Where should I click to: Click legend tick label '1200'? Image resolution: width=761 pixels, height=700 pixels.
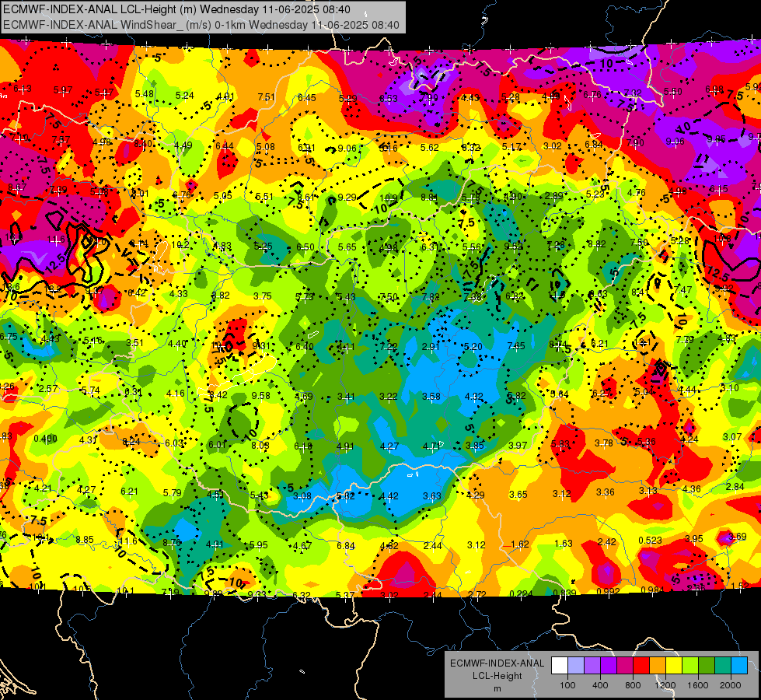pos(665,685)
